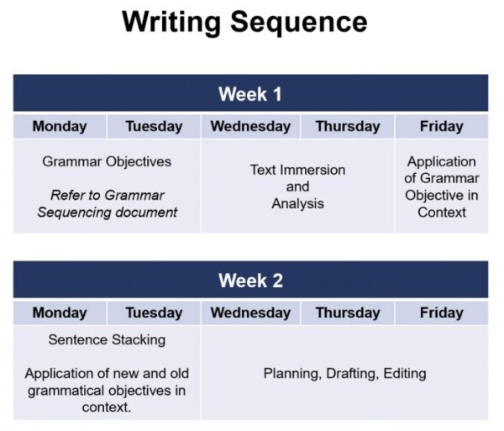Click the Planning, Drafting, Editing cell
Viewport: 504px width, 431px height.
(x=344, y=373)
